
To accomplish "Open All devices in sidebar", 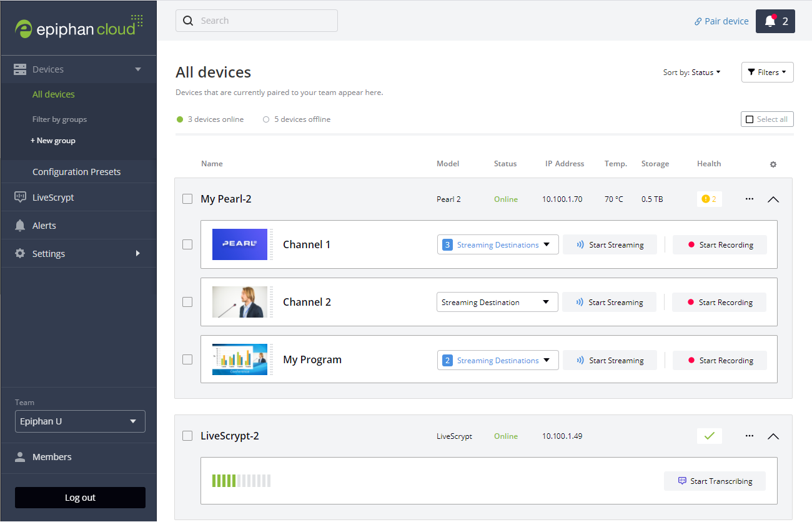I will point(54,94).
